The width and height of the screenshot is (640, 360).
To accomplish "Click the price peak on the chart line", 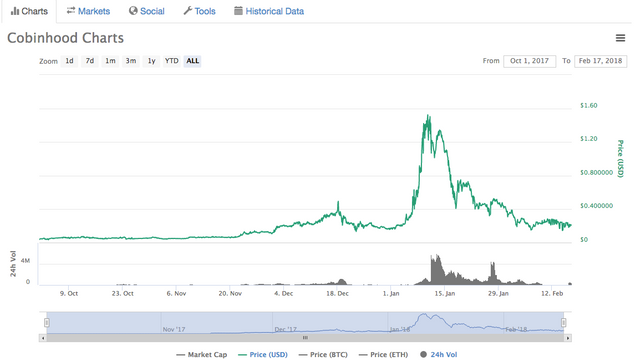I will pos(428,116).
